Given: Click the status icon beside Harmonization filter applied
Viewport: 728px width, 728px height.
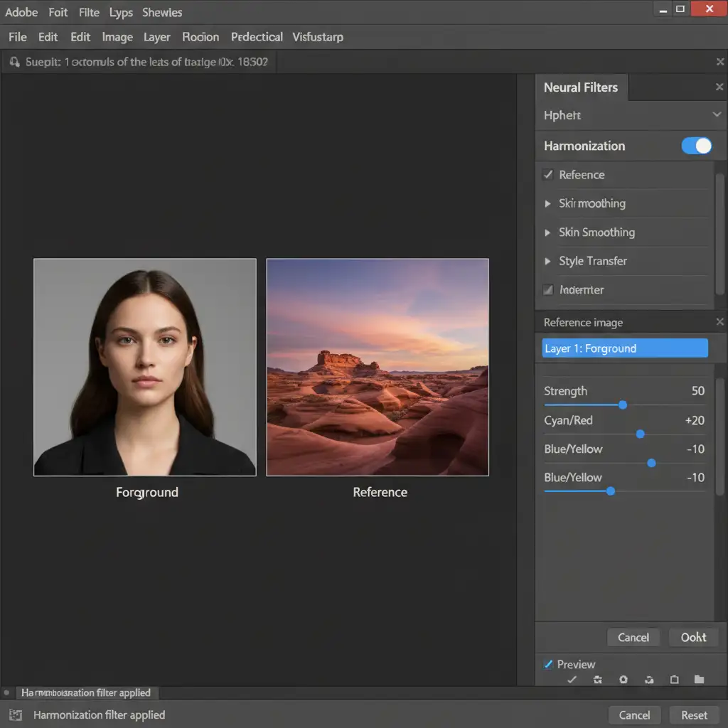Looking at the screenshot, I should (x=16, y=715).
